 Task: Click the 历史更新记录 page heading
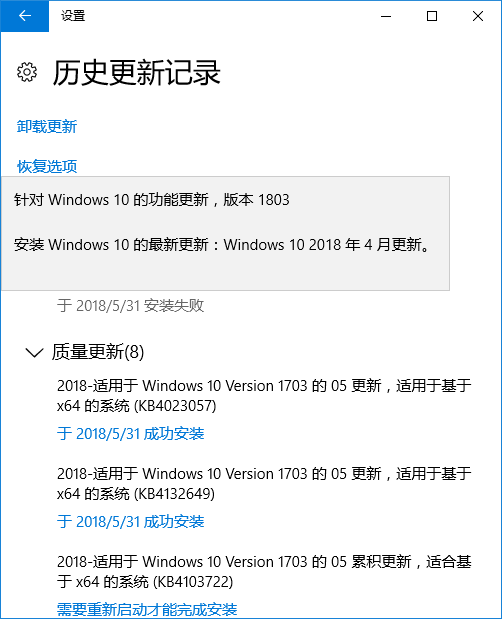(x=136, y=73)
